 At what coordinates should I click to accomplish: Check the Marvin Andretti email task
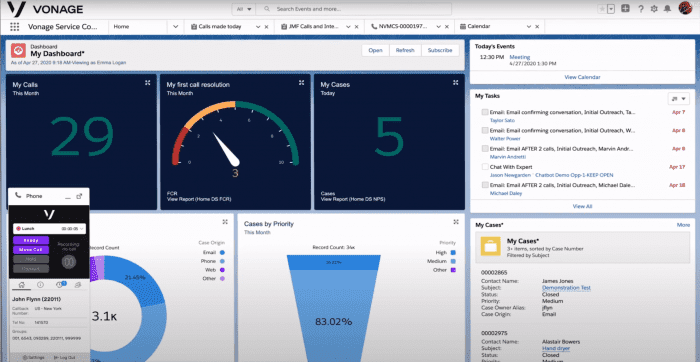tap(485, 149)
